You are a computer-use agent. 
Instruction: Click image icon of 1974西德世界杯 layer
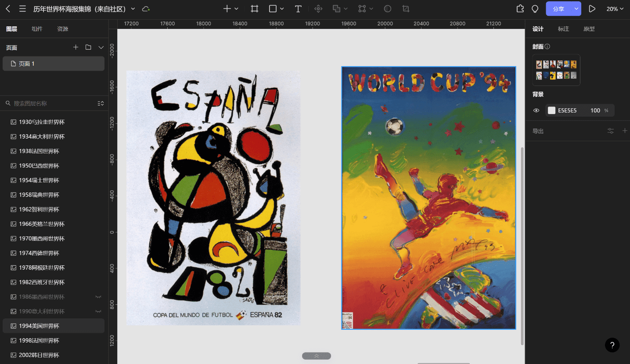pyautogui.click(x=13, y=253)
